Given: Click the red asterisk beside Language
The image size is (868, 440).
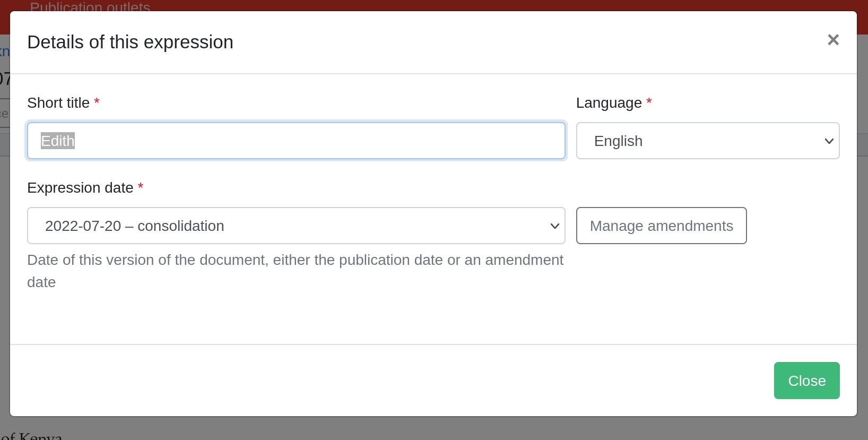Looking at the screenshot, I should pyautogui.click(x=649, y=101).
